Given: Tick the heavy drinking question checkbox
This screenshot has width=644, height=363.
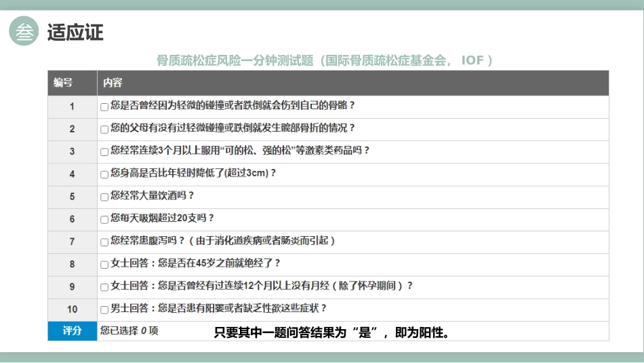Looking at the screenshot, I should 104,197.
